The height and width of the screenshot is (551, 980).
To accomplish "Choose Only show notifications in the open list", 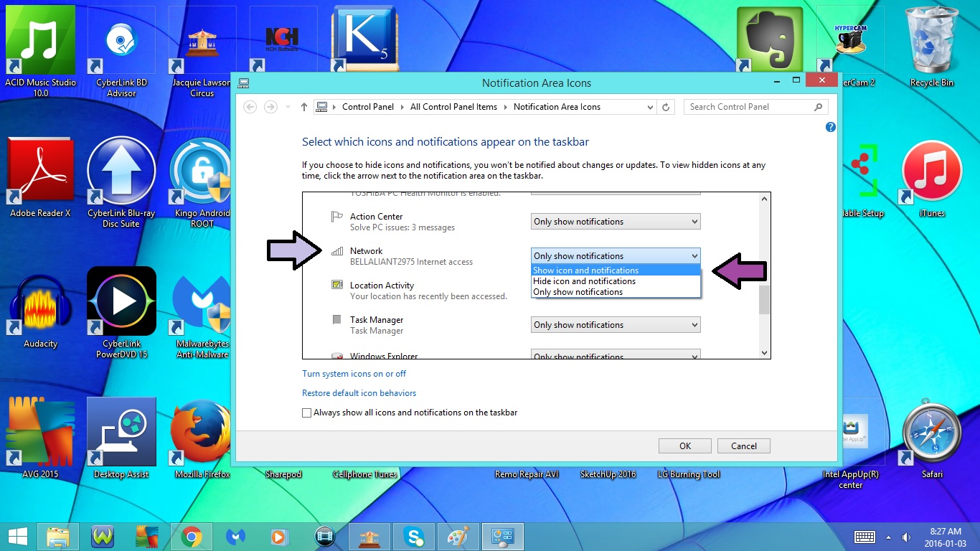I will click(616, 292).
